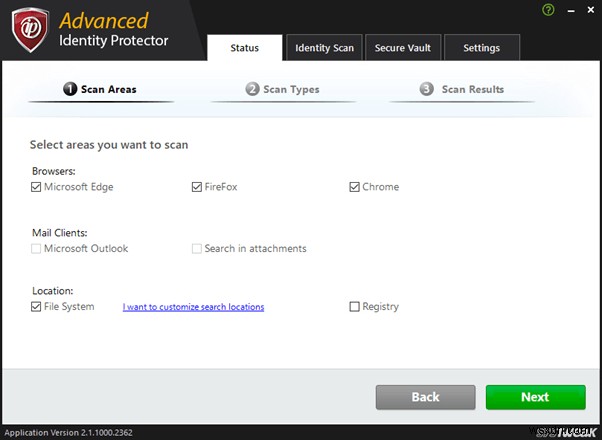Switch to the Status tab

[245, 48]
